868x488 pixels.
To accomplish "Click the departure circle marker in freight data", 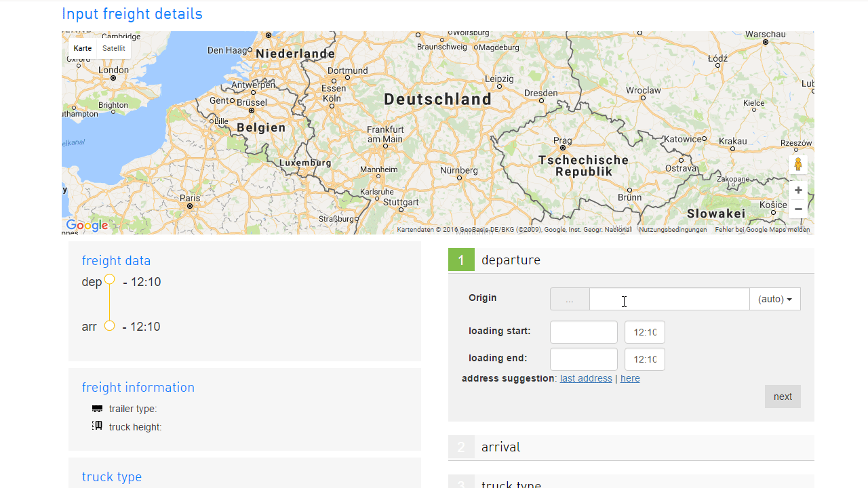I will tap(109, 279).
